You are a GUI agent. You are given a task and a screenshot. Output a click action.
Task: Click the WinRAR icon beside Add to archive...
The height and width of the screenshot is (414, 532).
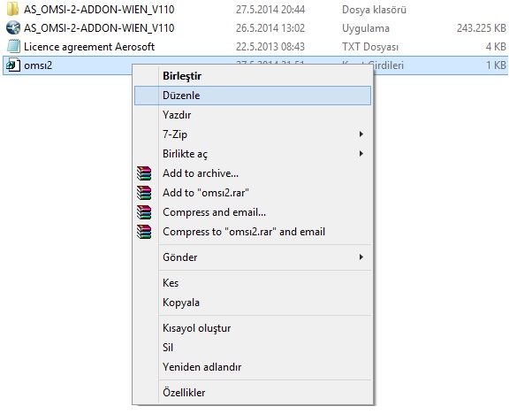click(144, 173)
